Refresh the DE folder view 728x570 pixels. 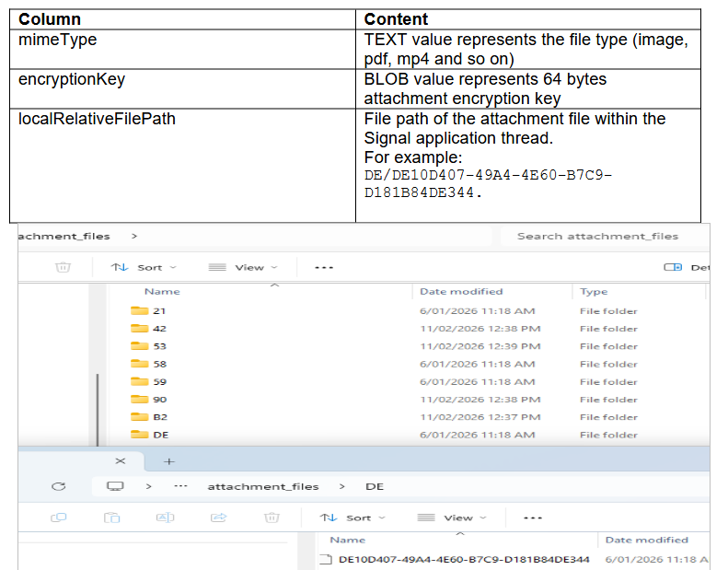59,486
